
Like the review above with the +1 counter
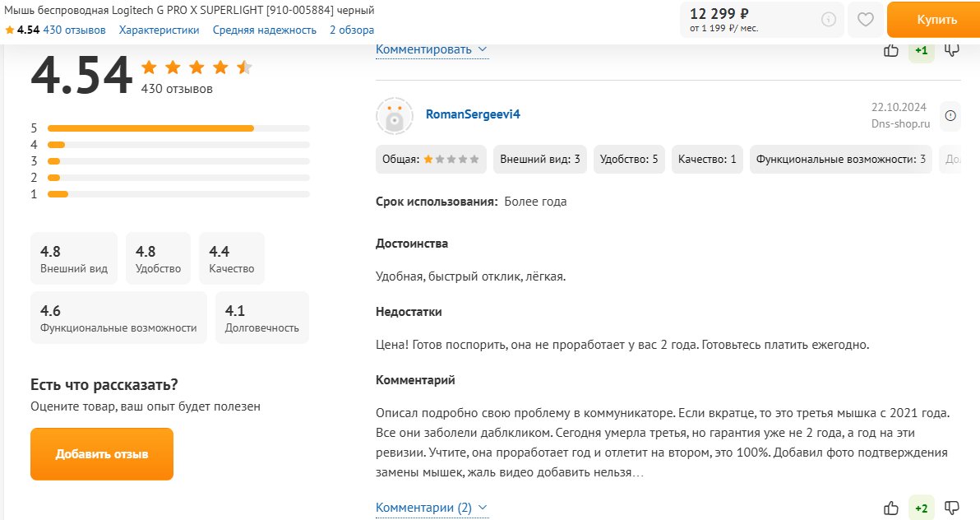pos(891,50)
